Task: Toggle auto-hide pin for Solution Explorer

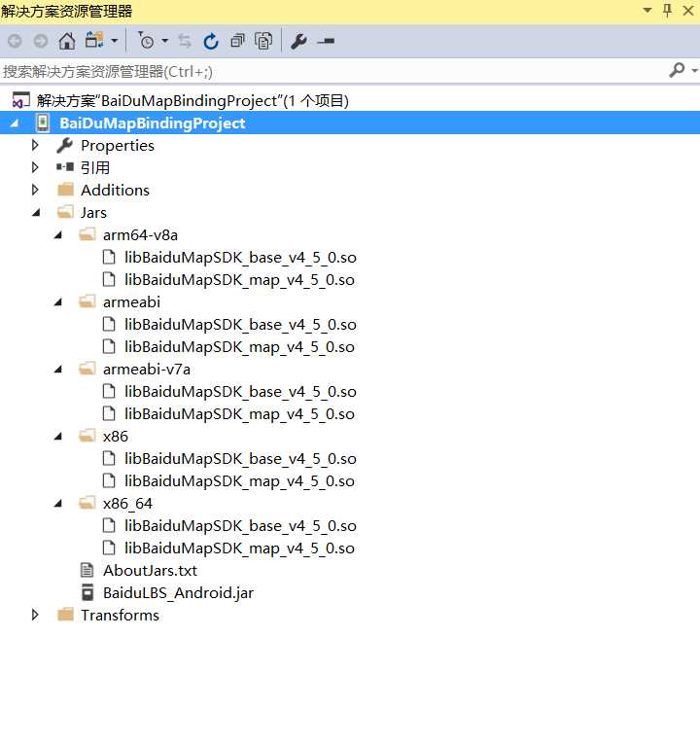Action: [668, 10]
